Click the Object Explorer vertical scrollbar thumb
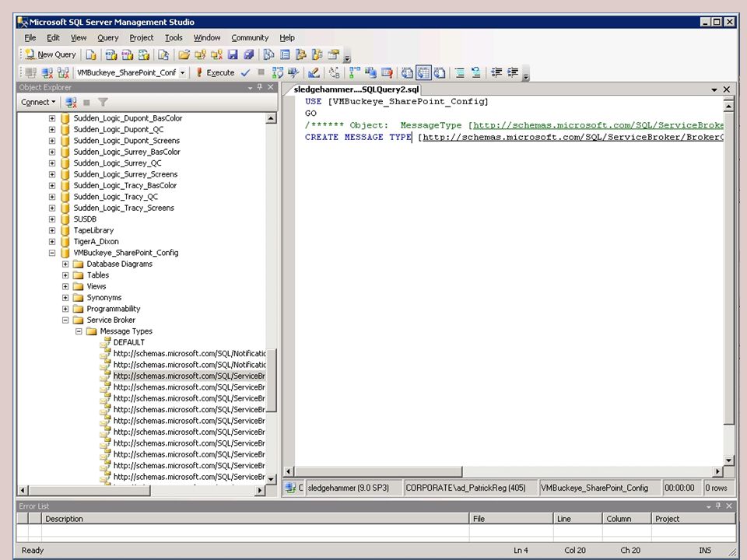 (x=271, y=380)
